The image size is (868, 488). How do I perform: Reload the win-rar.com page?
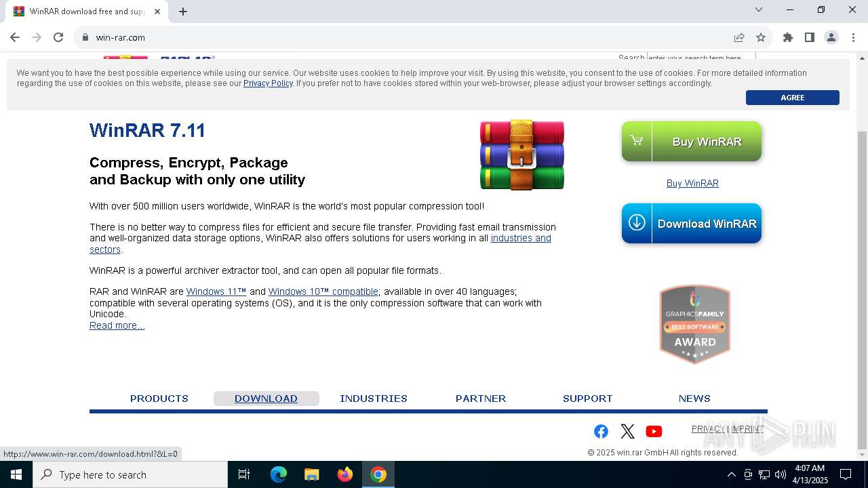58,37
